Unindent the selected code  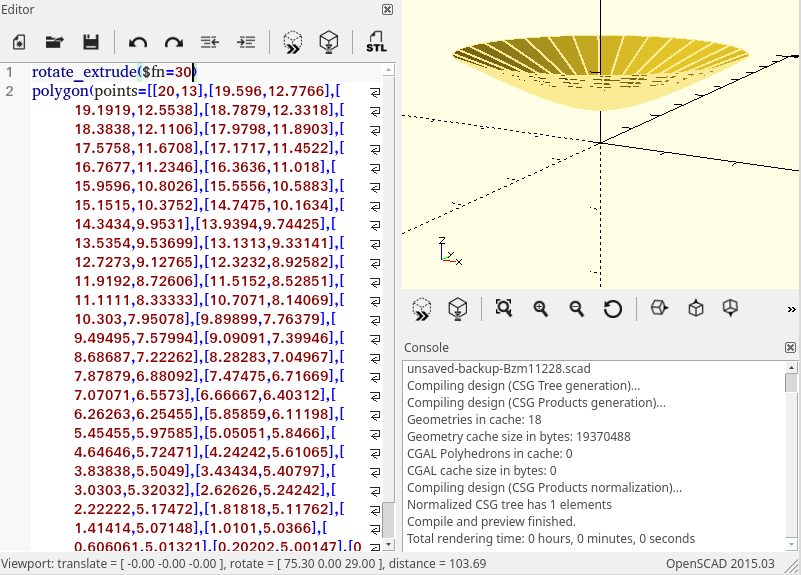210,42
